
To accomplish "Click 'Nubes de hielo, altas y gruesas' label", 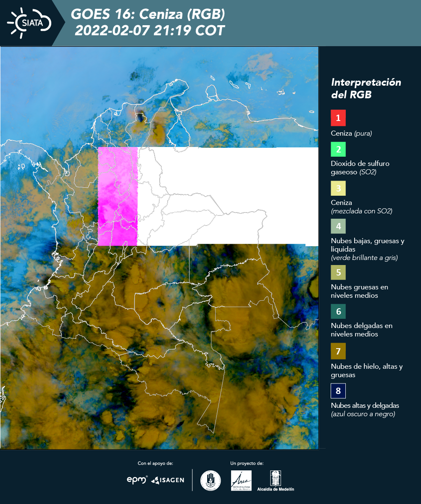I will pos(367,370).
